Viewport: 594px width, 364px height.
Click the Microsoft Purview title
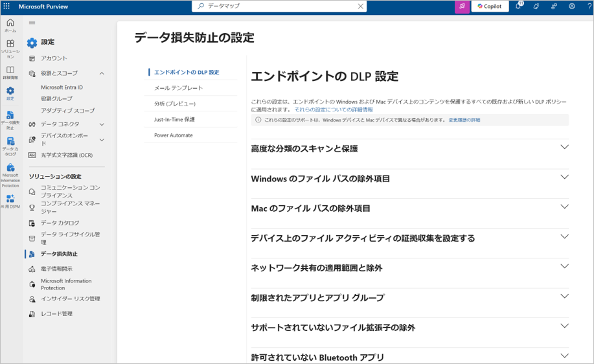[x=43, y=6]
